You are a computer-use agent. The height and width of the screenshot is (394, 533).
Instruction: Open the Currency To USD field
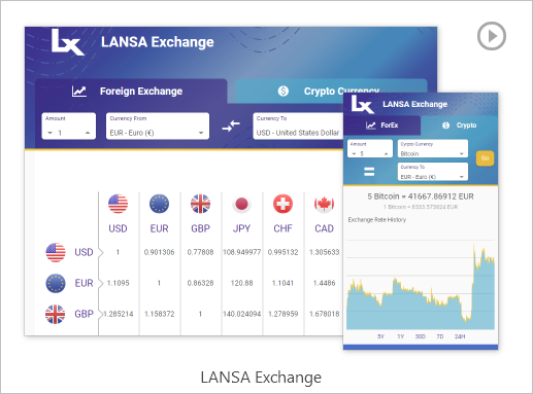click(298, 126)
